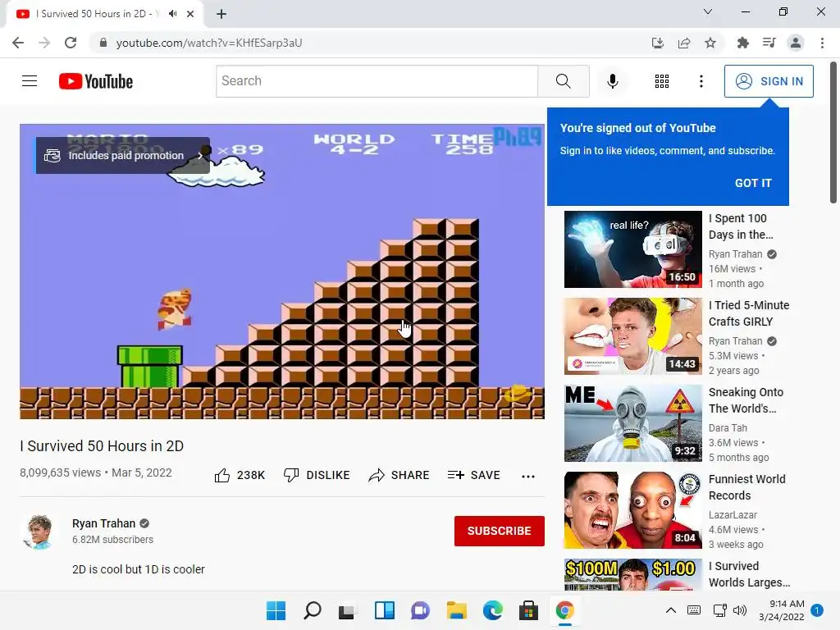
Task: Click the search magnifier button
Action: pyautogui.click(x=563, y=81)
